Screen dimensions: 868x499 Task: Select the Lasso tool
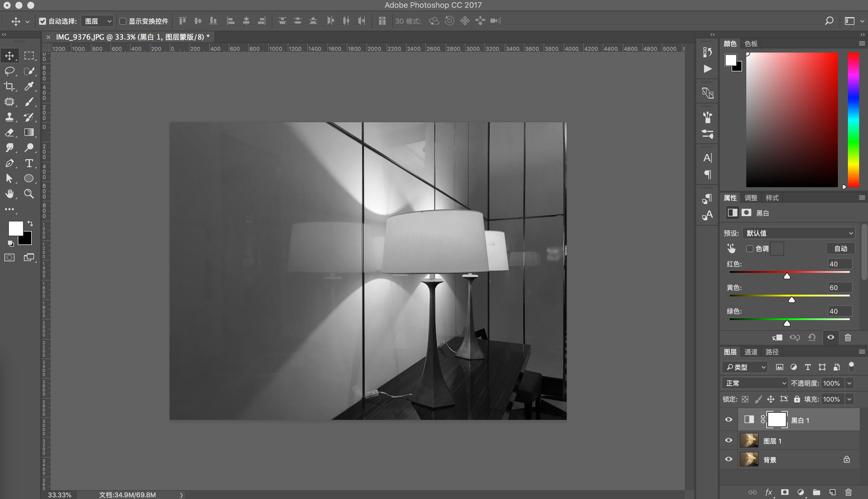(x=9, y=71)
